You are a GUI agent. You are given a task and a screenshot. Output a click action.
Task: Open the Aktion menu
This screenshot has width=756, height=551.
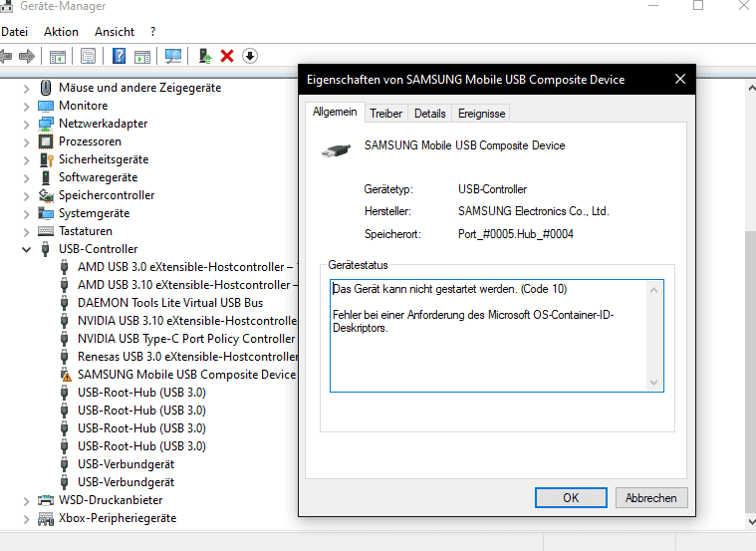click(x=61, y=32)
